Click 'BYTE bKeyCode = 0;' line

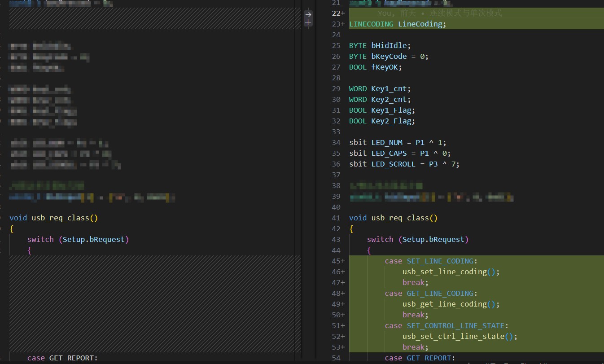tap(389, 57)
